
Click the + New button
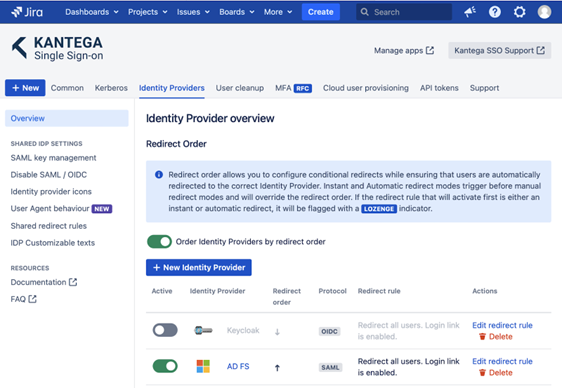click(x=25, y=88)
